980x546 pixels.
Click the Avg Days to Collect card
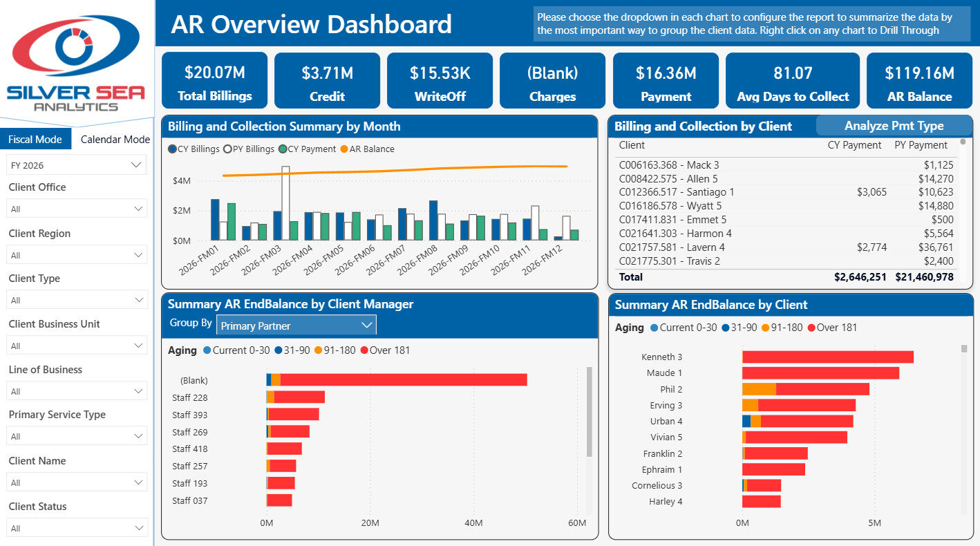(x=793, y=80)
